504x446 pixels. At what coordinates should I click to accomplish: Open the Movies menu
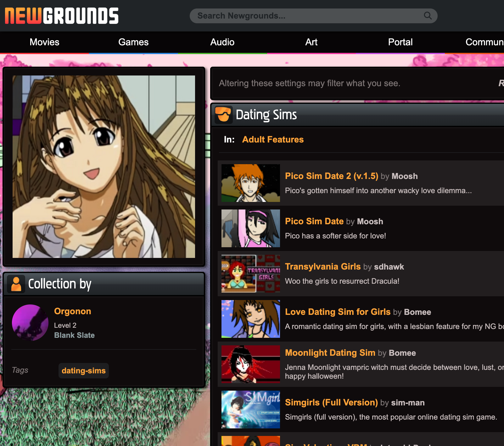click(x=44, y=42)
